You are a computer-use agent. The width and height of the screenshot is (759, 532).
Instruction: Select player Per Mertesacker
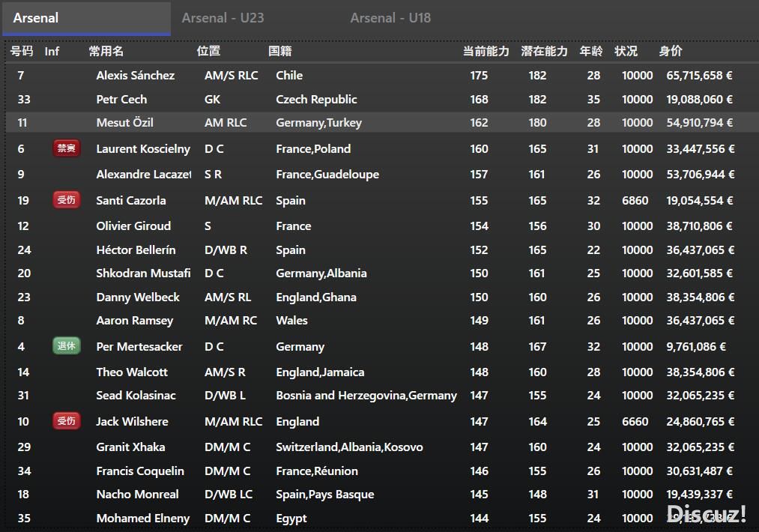tap(139, 347)
